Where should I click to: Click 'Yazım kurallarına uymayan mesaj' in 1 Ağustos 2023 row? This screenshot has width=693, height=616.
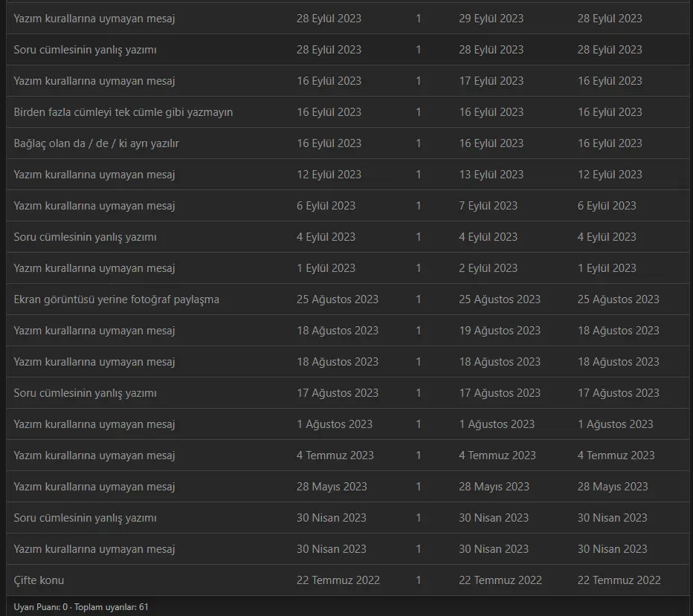tap(94, 424)
